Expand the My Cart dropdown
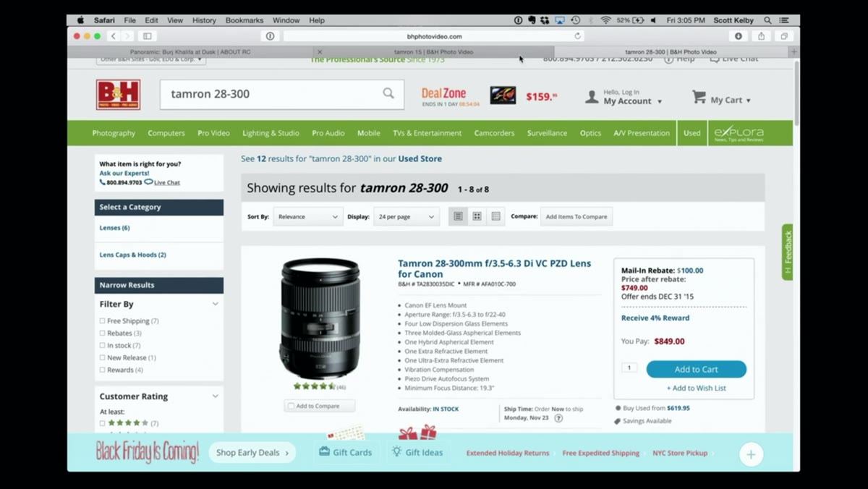 tap(748, 101)
